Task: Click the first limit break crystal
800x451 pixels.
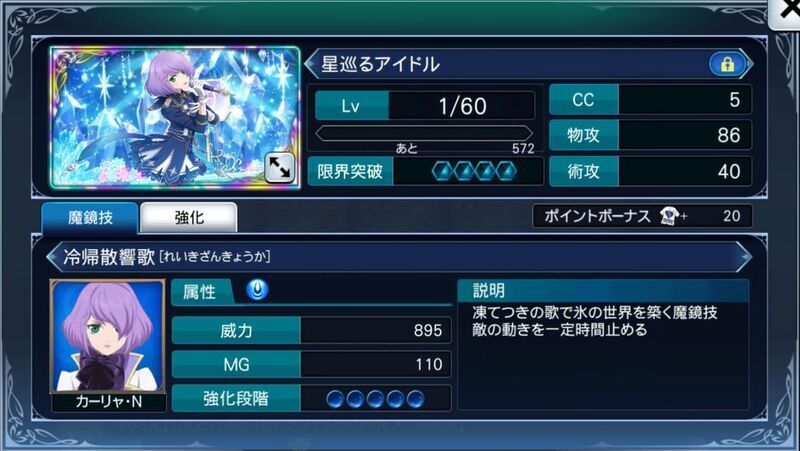Action: coord(441,171)
